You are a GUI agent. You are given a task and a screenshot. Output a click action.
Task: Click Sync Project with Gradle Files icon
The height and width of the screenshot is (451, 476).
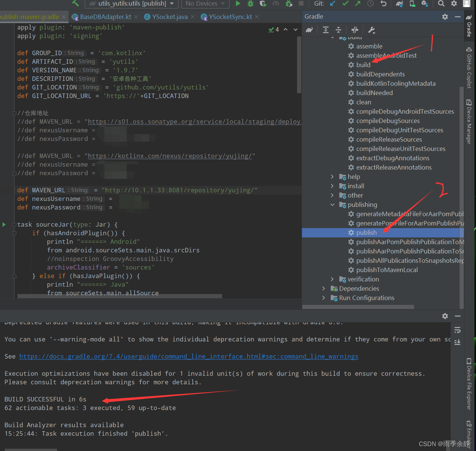(400, 4)
